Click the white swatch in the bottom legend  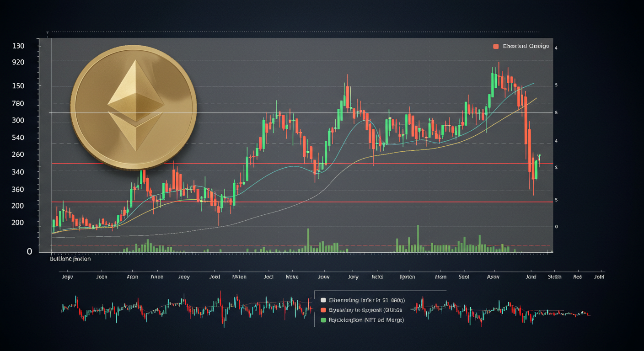[x=324, y=300]
